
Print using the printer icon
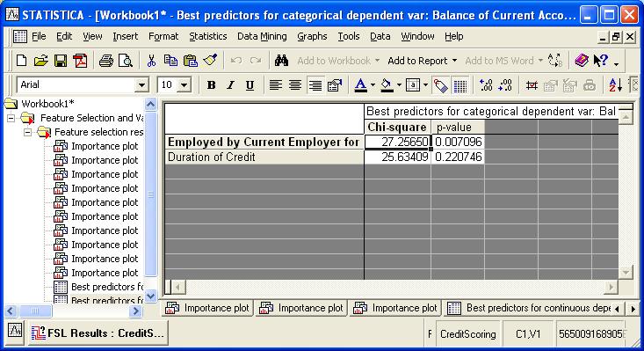point(105,61)
